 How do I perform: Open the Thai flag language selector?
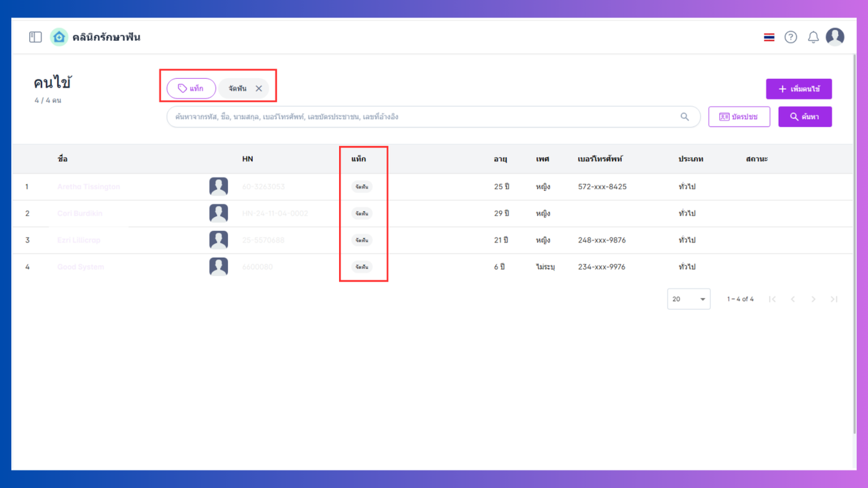[769, 37]
